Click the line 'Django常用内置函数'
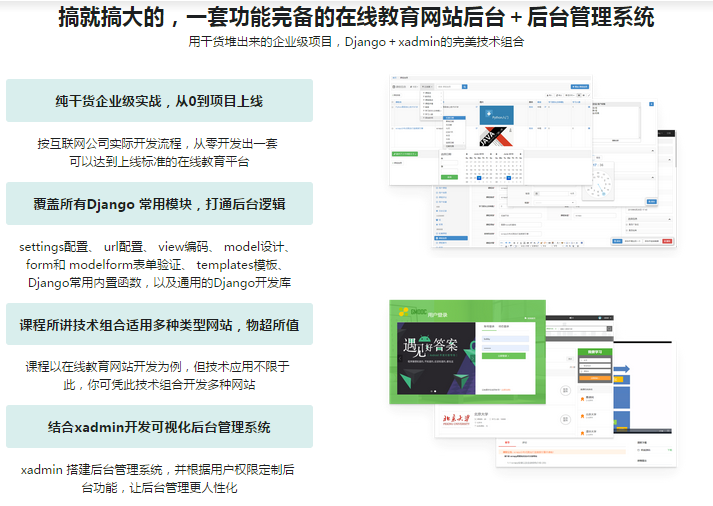Image resolution: width=713 pixels, height=506 pixels. tap(159, 283)
